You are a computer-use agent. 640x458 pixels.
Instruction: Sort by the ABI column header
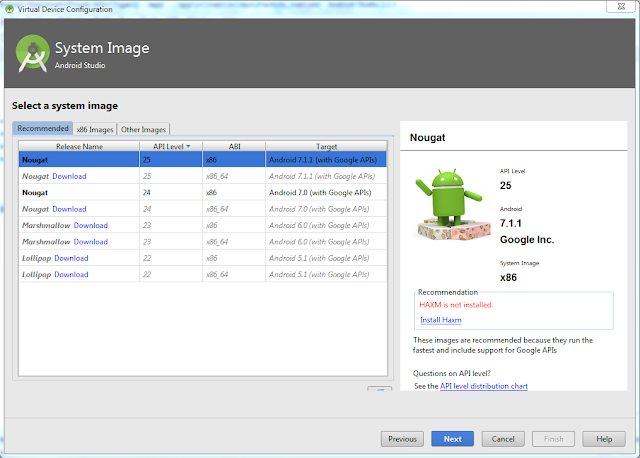point(234,146)
